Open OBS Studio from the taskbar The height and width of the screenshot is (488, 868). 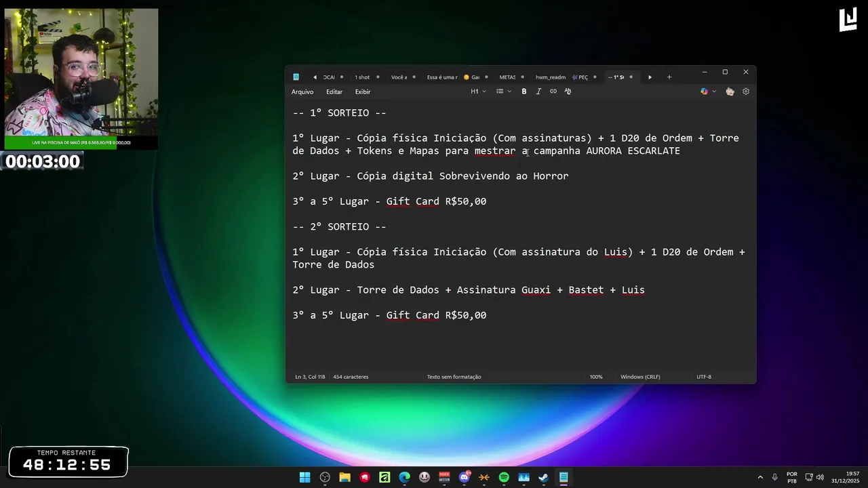click(325, 477)
